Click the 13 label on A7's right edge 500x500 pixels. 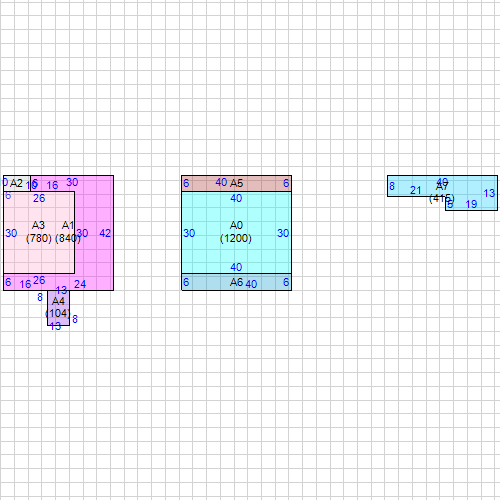pyautogui.click(x=489, y=193)
